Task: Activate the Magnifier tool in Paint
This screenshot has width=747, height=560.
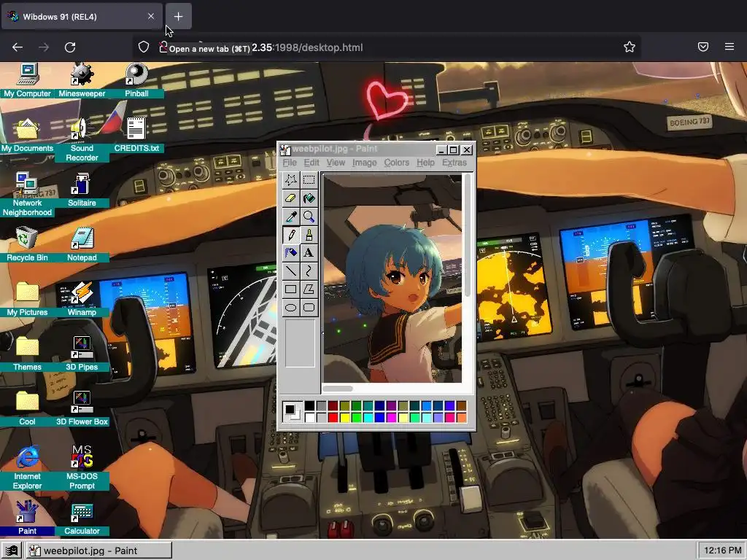Action: (x=309, y=216)
